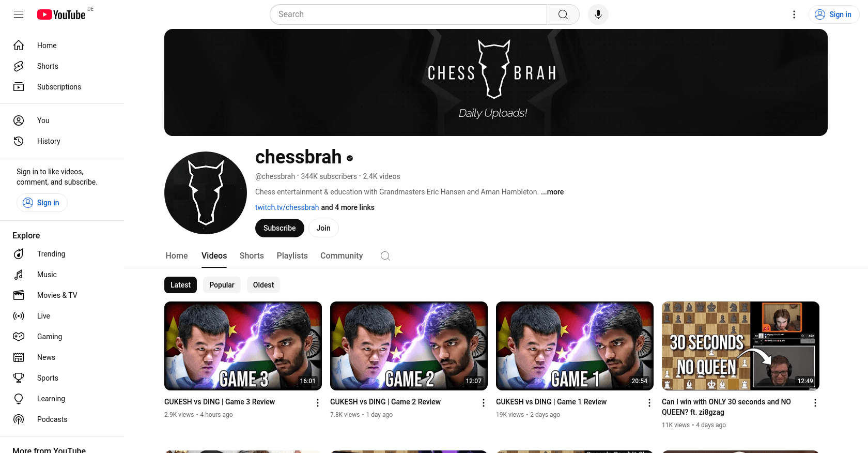Screen dimensions: 868x453
Task: Open options menu for Game 3 Review
Action: pyautogui.click(x=318, y=403)
